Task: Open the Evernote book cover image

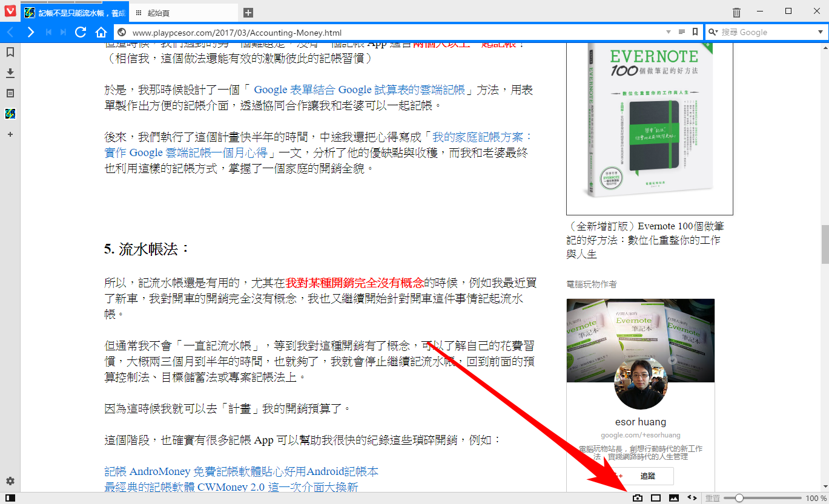Action: point(650,128)
